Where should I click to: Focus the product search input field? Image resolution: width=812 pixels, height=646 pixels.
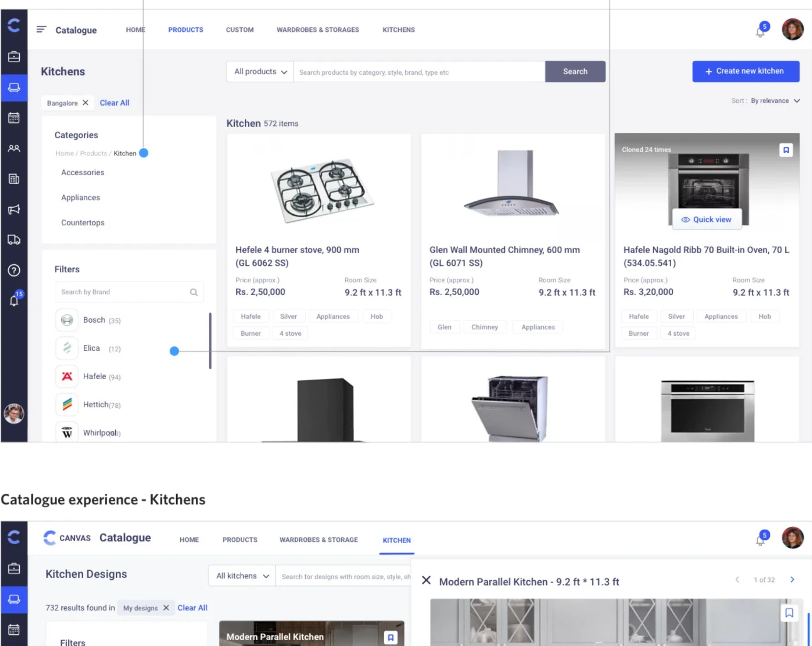click(x=419, y=72)
